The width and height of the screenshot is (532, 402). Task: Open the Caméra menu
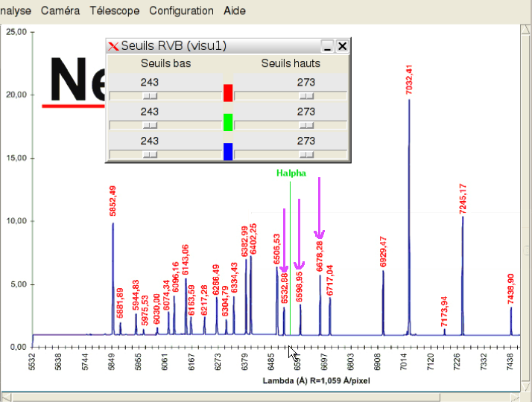tap(60, 10)
